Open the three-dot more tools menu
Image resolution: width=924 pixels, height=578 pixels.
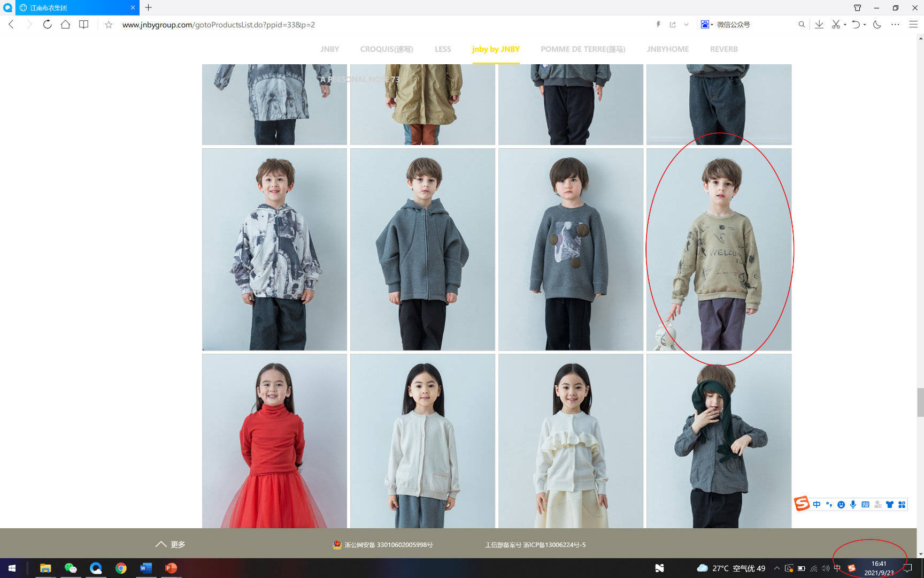point(895,25)
